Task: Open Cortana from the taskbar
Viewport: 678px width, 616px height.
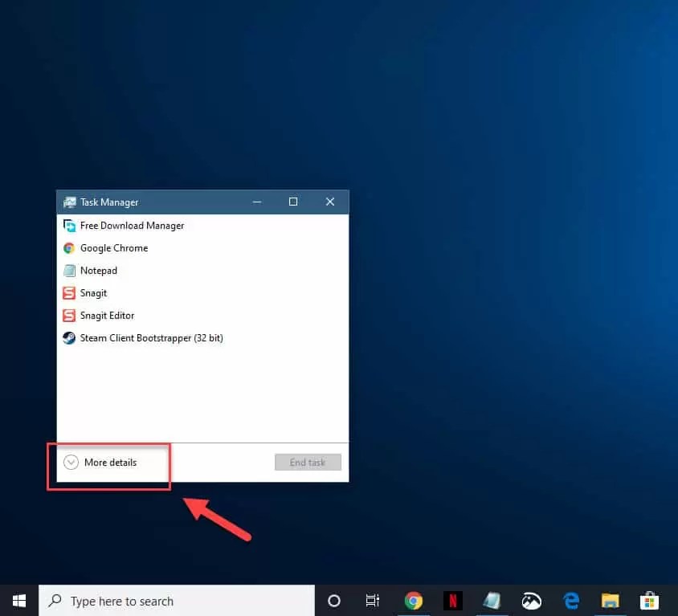Action: [x=335, y=601]
